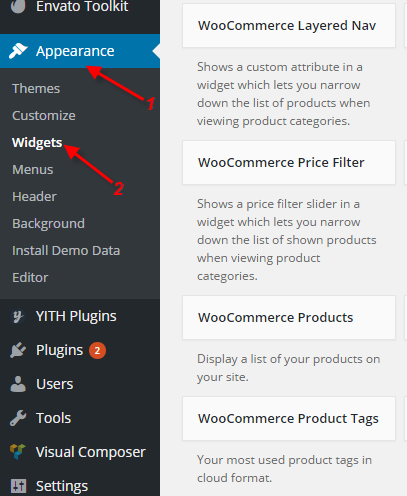Click the Users person icon

pyautogui.click(x=18, y=384)
